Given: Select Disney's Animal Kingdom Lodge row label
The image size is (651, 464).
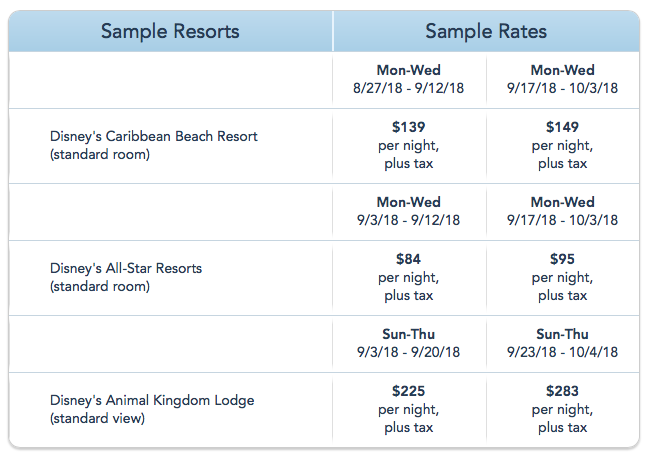Looking at the screenshot, I should click(x=152, y=409).
